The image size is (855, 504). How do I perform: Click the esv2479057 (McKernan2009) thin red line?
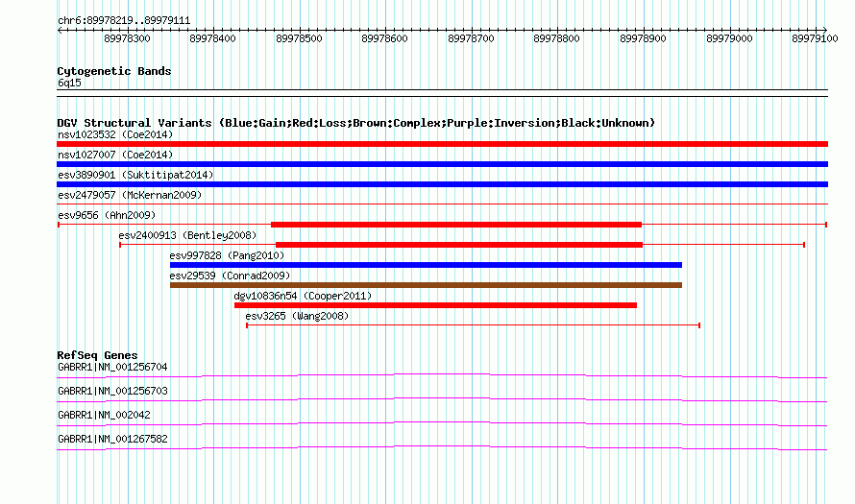pos(442,204)
